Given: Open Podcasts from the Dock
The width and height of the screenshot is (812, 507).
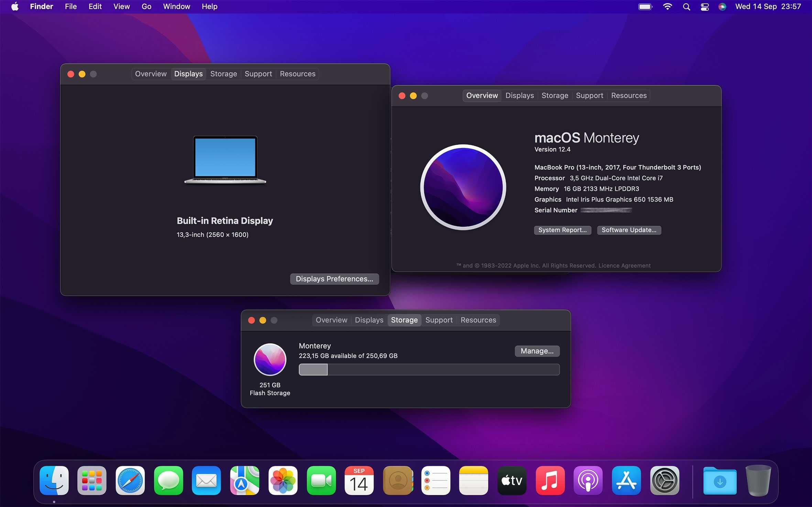Looking at the screenshot, I should click(x=588, y=480).
